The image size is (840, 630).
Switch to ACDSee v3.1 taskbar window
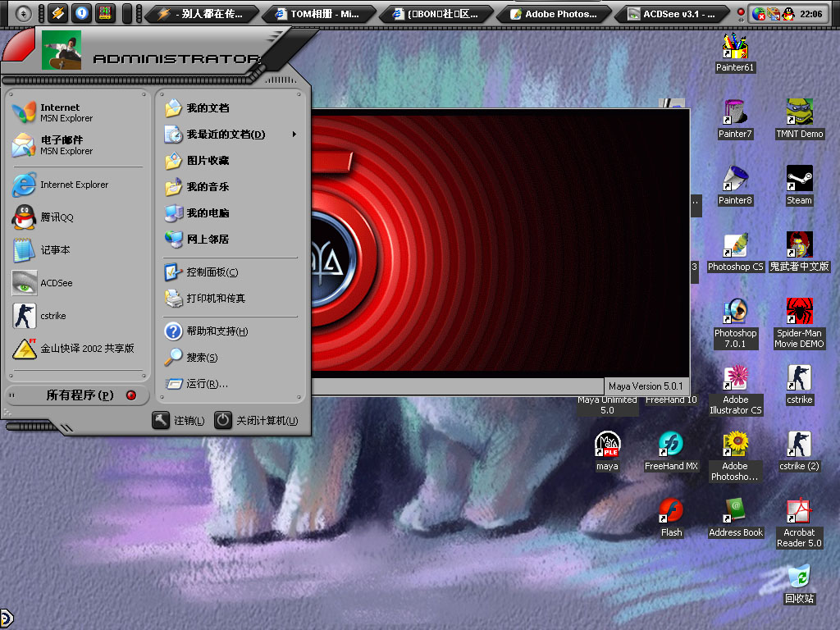tap(673, 14)
